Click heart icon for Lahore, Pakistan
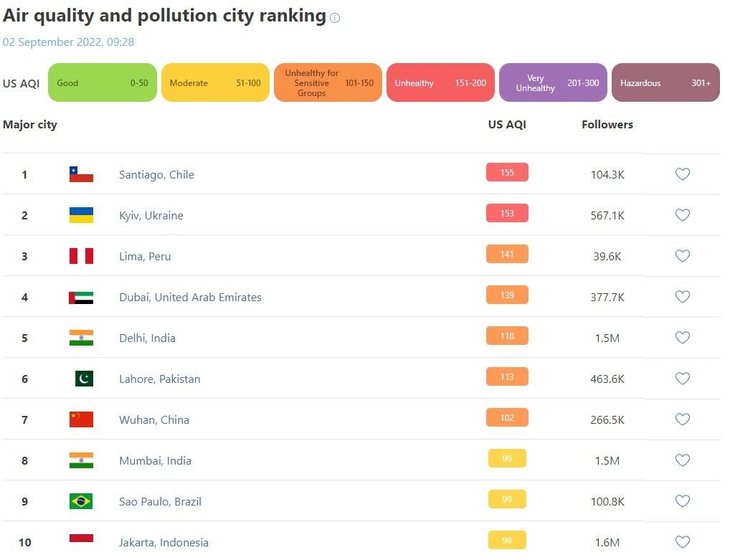730x560 pixels. [683, 379]
